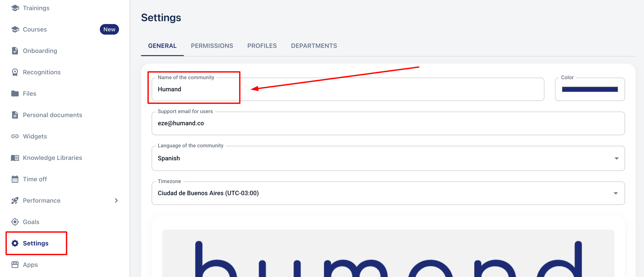Click the Trainings graduation cap icon
The image size is (644, 277).
(15, 8)
